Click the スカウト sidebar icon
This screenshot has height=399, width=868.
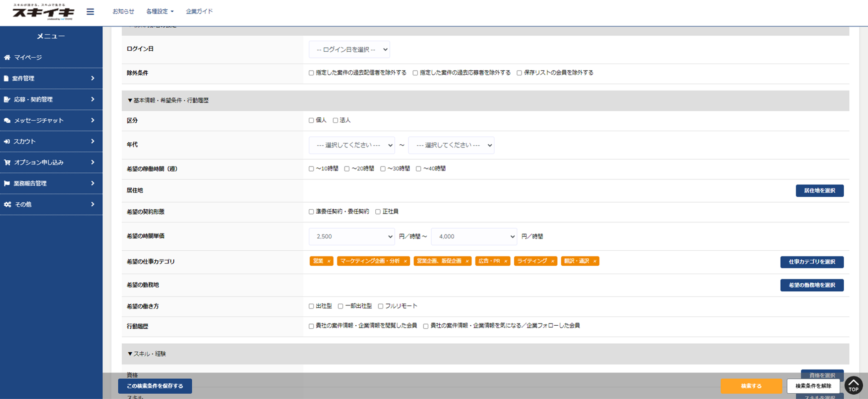click(7, 142)
